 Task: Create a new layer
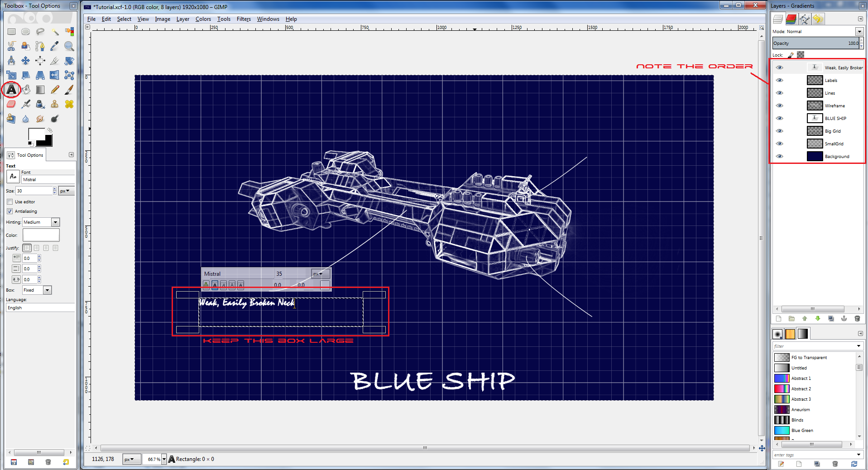click(778, 319)
